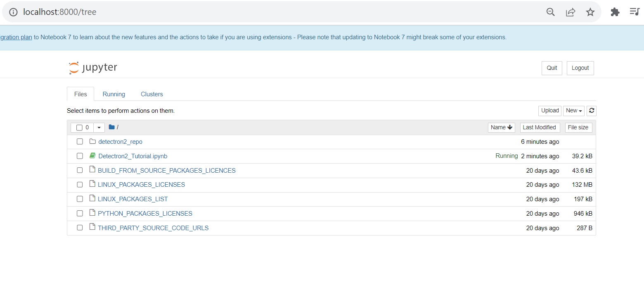Click the Upload button
The width and height of the screenshot is (644, 288).
550,110
